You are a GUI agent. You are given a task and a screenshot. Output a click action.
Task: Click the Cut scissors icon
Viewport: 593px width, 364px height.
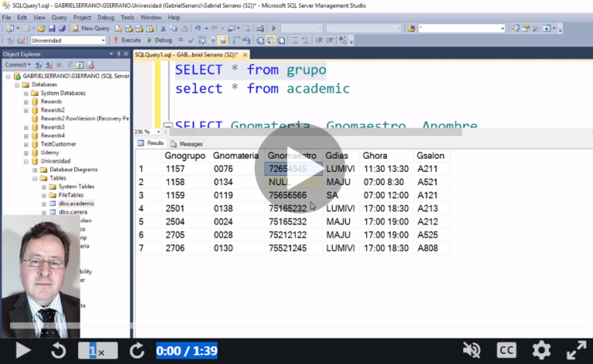tap(163, 29)
